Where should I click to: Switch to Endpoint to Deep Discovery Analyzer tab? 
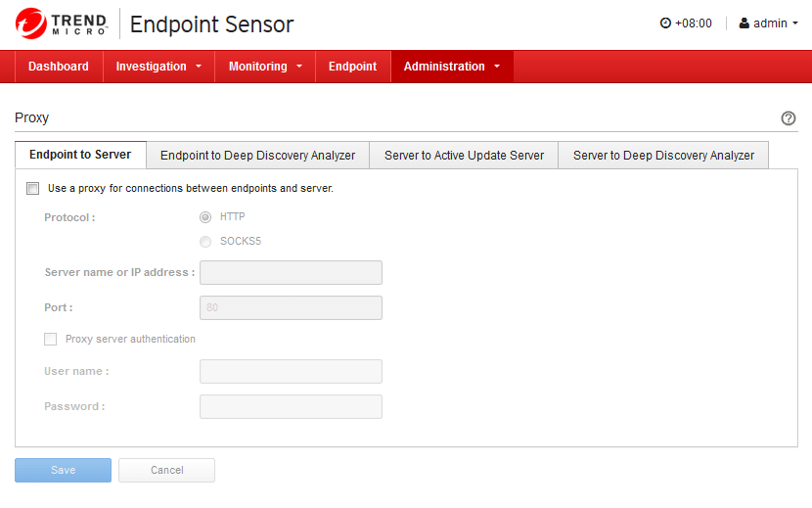257,156
